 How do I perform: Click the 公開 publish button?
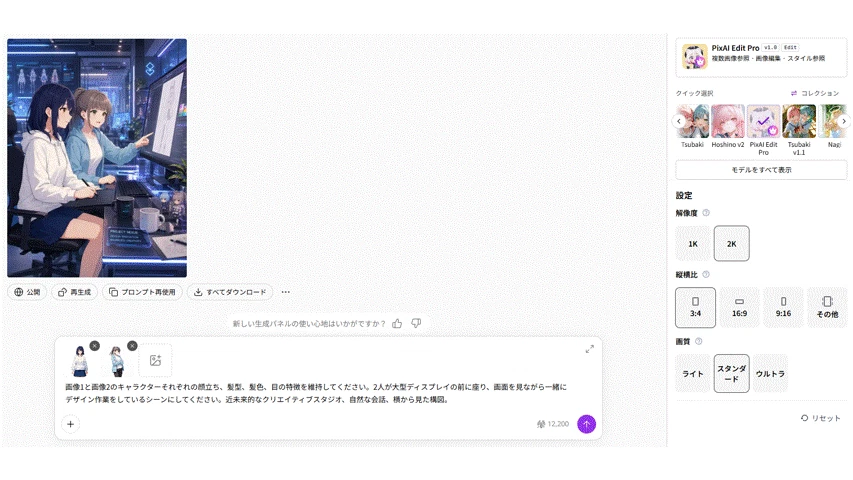tap(27, 292)
